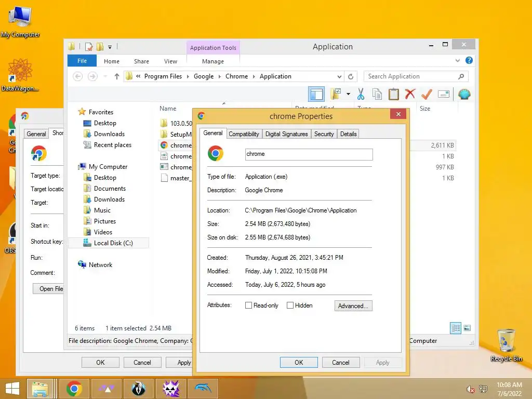Image resolution: width=532 pixels, height=399 pixels.
Task: Open the eagle in suit taskbar app
Action: 138,389
